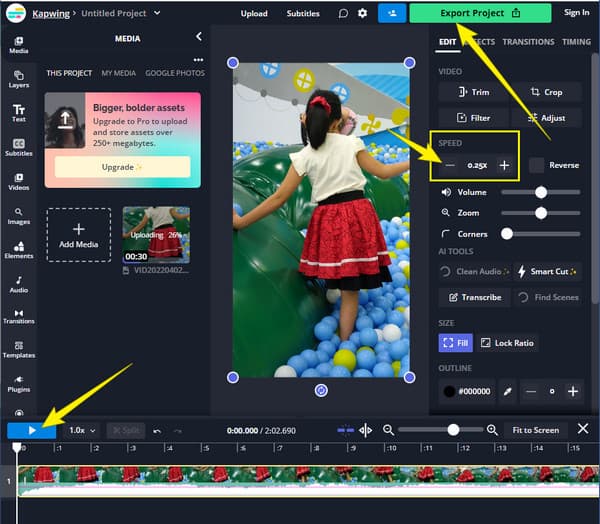Select the Text tool in sidebar
The image size is (600, 524).
point(18,113)
